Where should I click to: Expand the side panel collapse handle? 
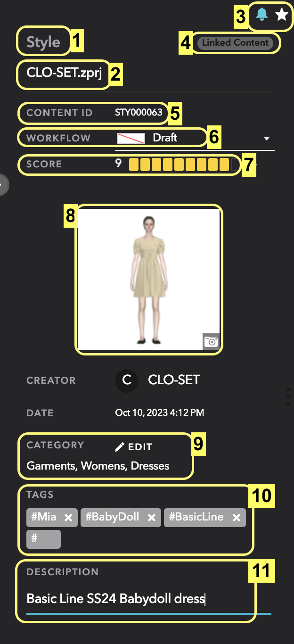point(3,185)
